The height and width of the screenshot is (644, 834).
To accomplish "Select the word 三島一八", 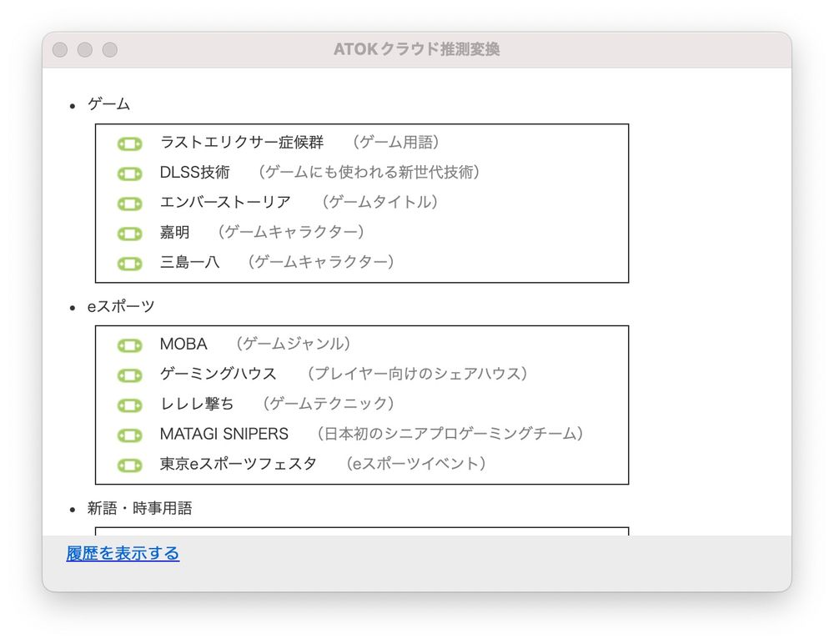I will 189,261.
